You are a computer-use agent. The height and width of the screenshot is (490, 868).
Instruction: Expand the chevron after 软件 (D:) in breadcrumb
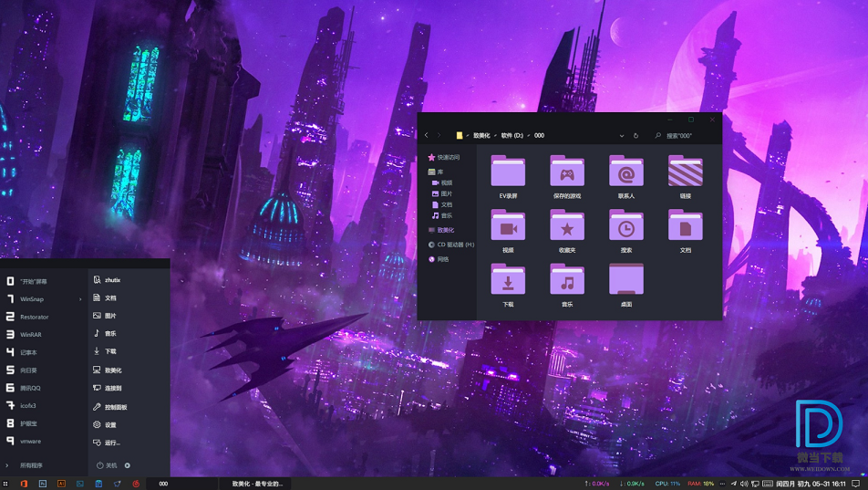point(529,135)
